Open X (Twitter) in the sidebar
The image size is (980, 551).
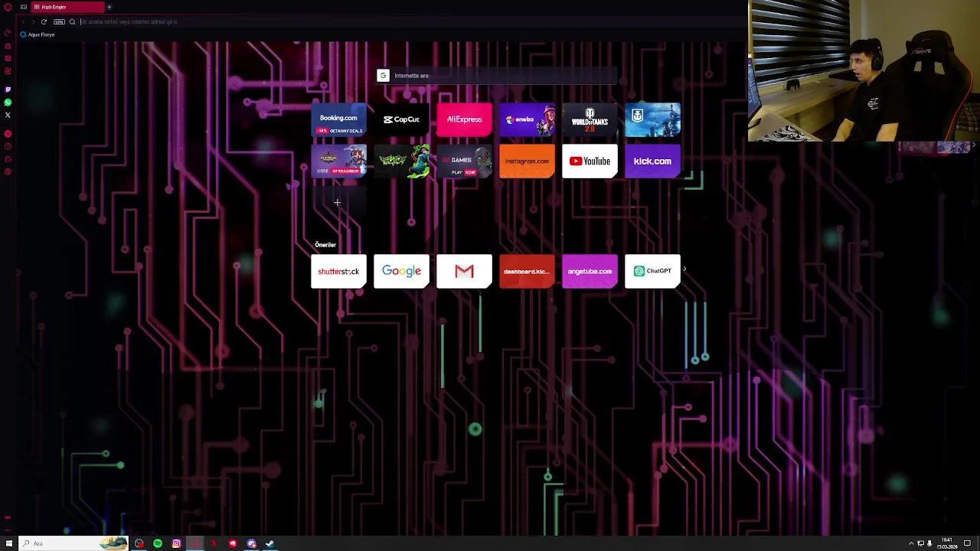(8, 115)
